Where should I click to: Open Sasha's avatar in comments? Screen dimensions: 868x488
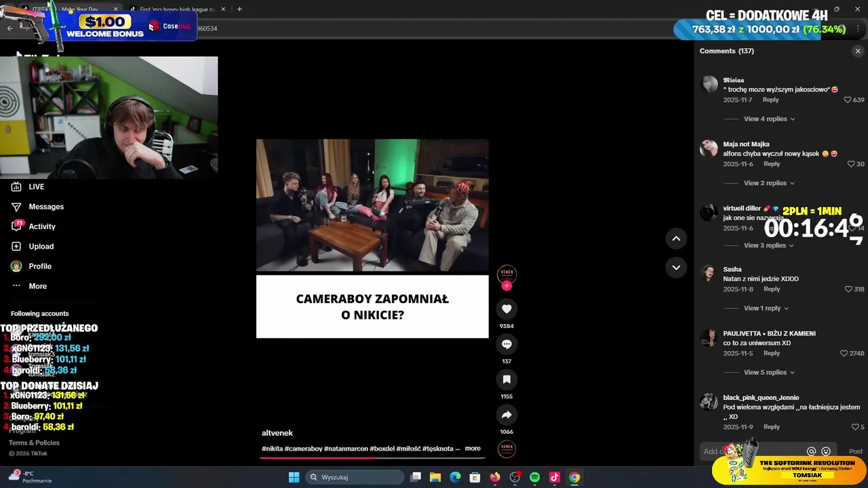coord(709,274)
